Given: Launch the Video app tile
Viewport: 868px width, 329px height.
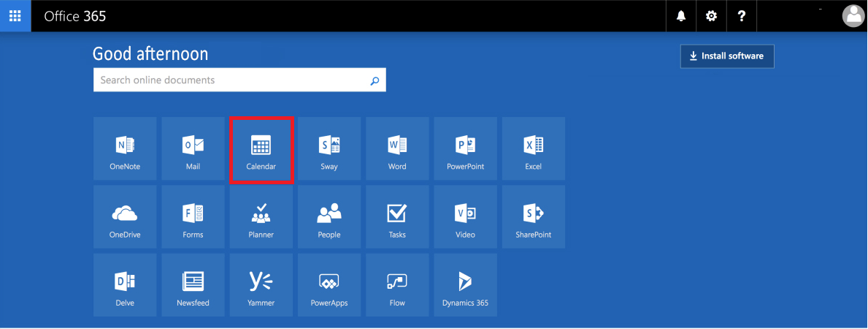Looking at the screenshot, I should [466, 217].
